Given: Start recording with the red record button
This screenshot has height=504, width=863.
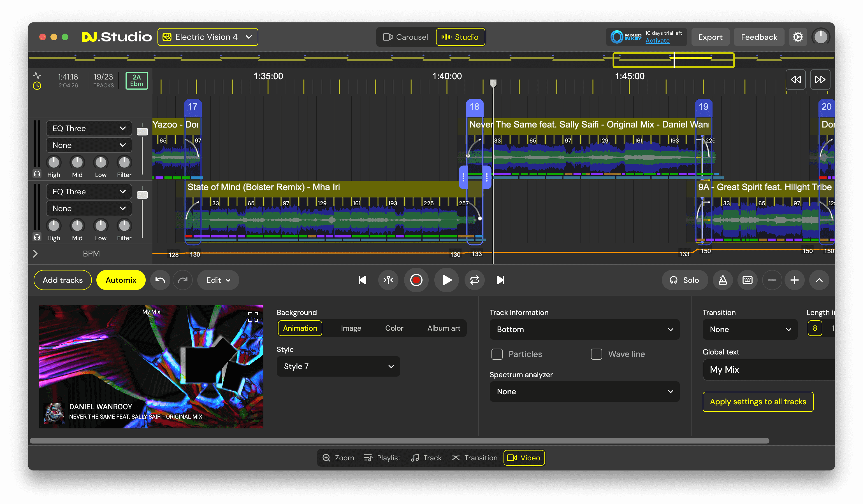Looking at the screenshot, I should point(416,280).
